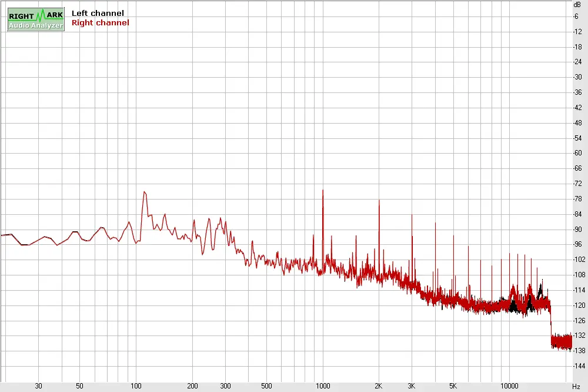Click the -36 dB axis value
This screenshot has height=392, width=588.
(x=577, y=92)
